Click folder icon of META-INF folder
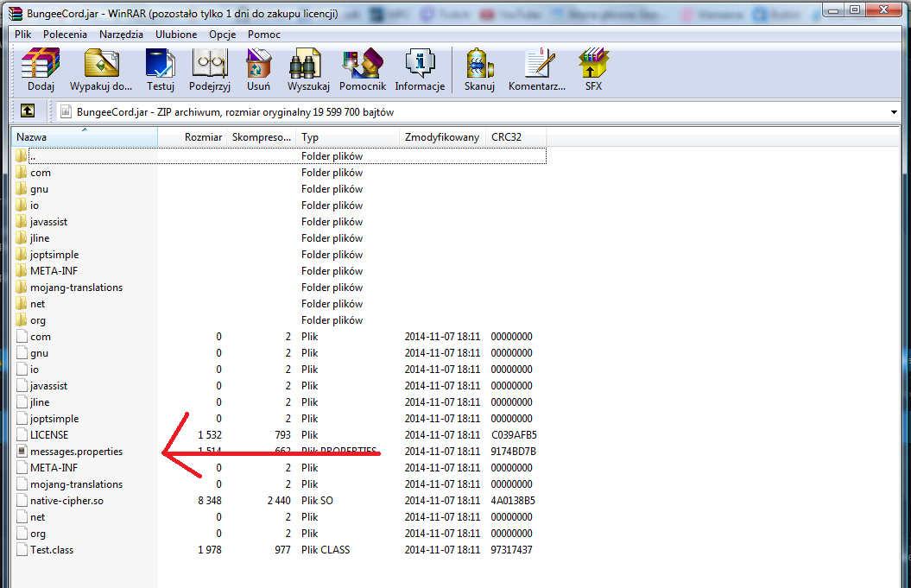This screenshot has width=911, height=588. [x=22, y=271]
